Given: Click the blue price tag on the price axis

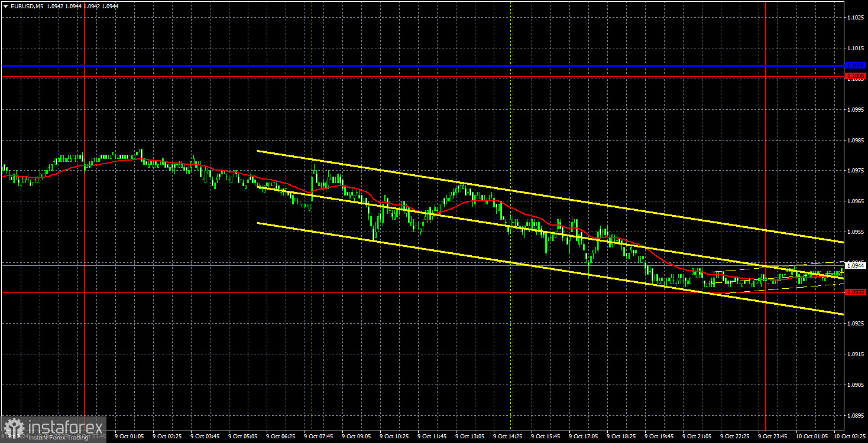Looking at the screenshot, I should 856,66.
